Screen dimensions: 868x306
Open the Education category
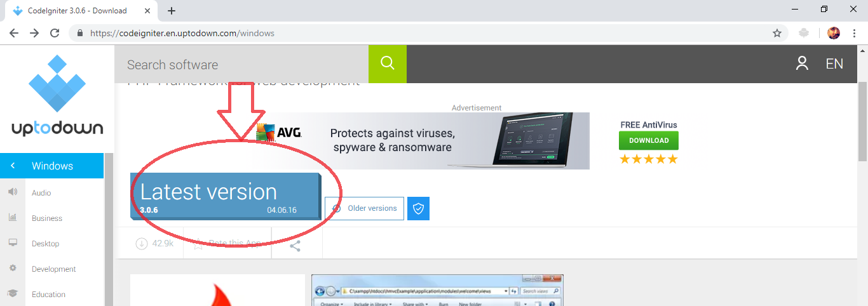click(48, 295)
